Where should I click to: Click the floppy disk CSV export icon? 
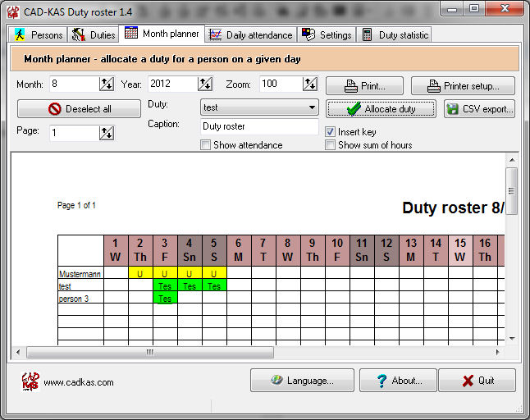[452, 109]
